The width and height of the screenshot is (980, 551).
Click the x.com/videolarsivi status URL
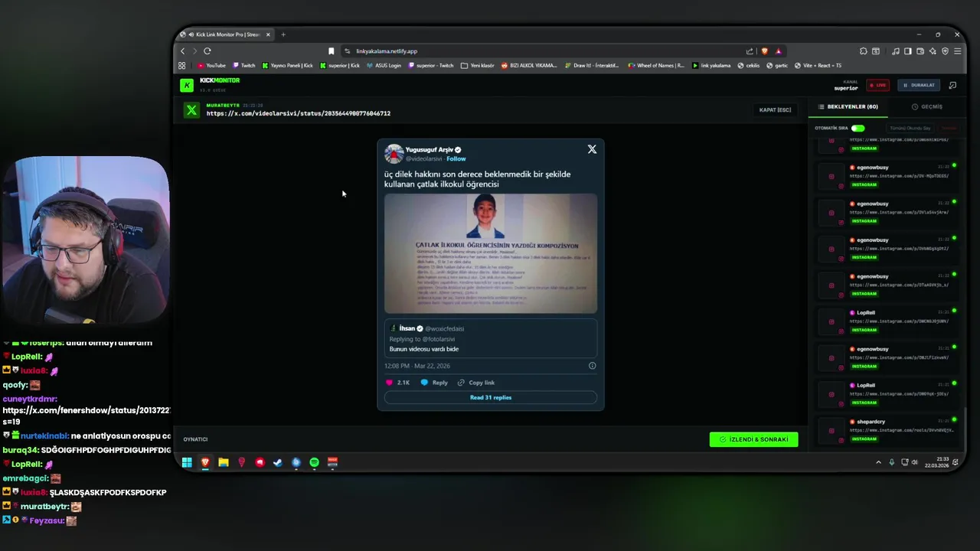coord(299,113)
